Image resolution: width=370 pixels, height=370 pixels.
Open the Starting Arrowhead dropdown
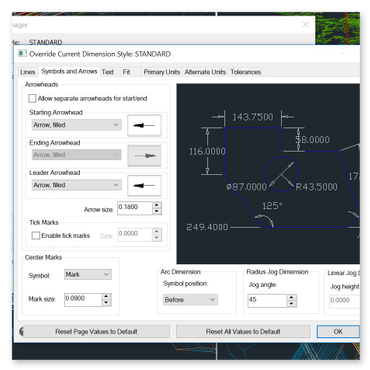[x=77, y=125]
